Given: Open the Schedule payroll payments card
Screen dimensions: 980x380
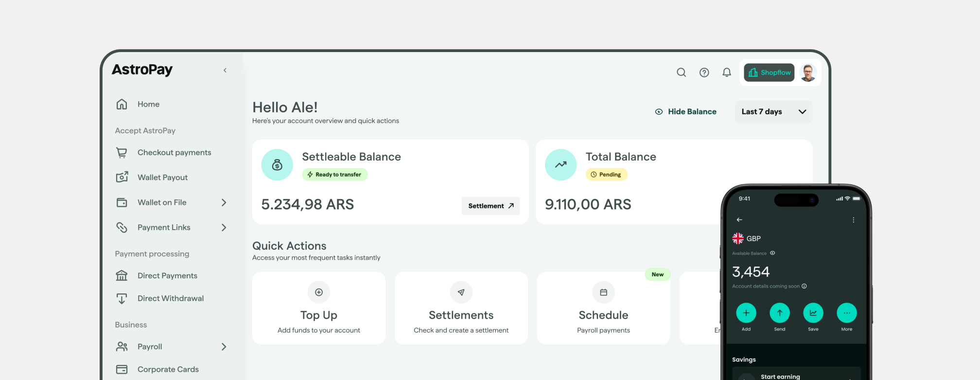Looking at the screenshot, I should click(604, 308).
